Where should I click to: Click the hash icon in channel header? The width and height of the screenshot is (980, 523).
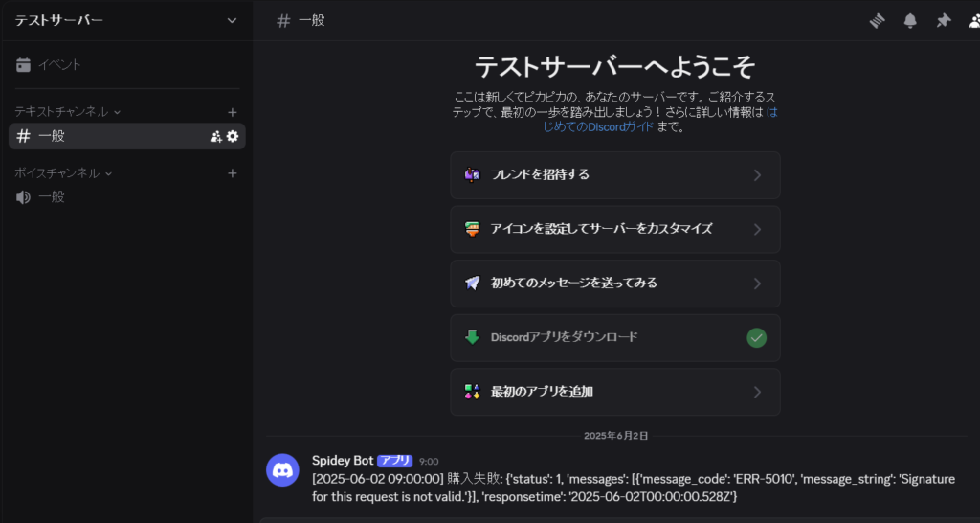click(283, 21)
